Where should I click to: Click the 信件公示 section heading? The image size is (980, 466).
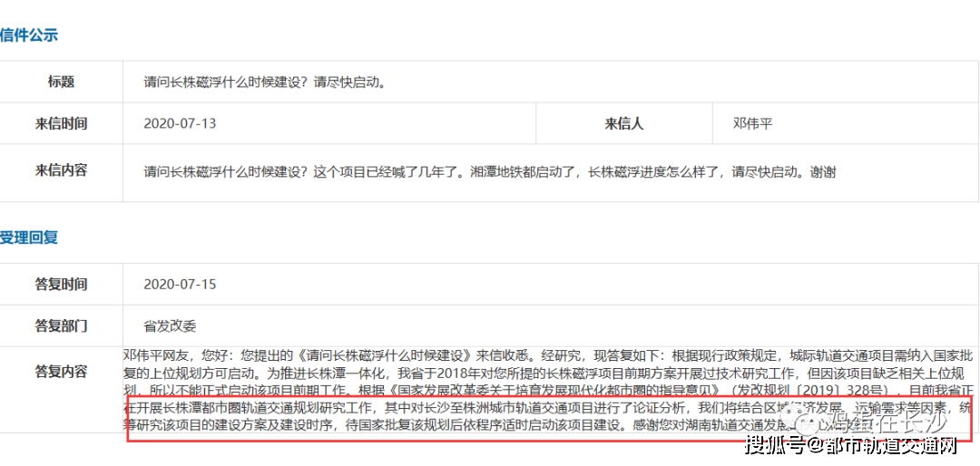click(29, 35)
